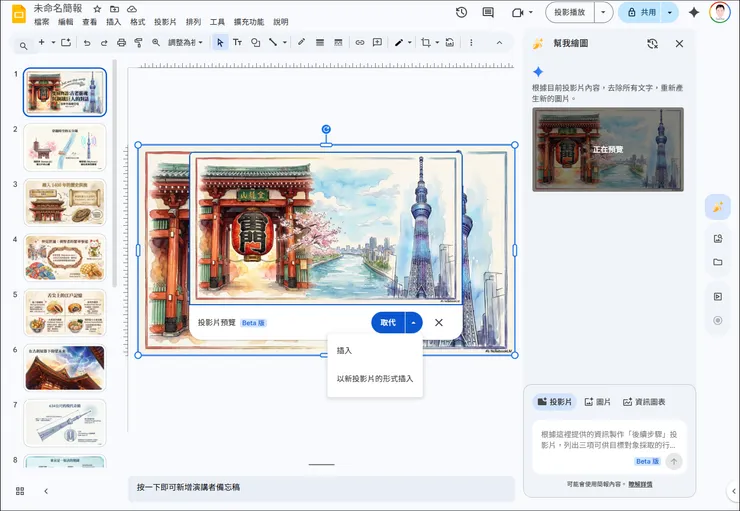Click the search menus magnifier icon

[x=23, y=46]
